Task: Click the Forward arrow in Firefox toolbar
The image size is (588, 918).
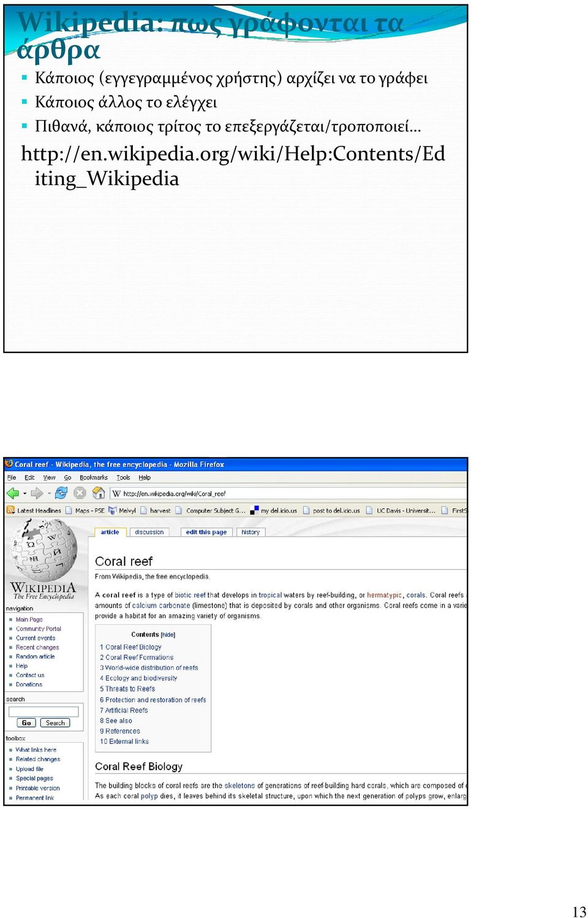Action: [37, 493]
